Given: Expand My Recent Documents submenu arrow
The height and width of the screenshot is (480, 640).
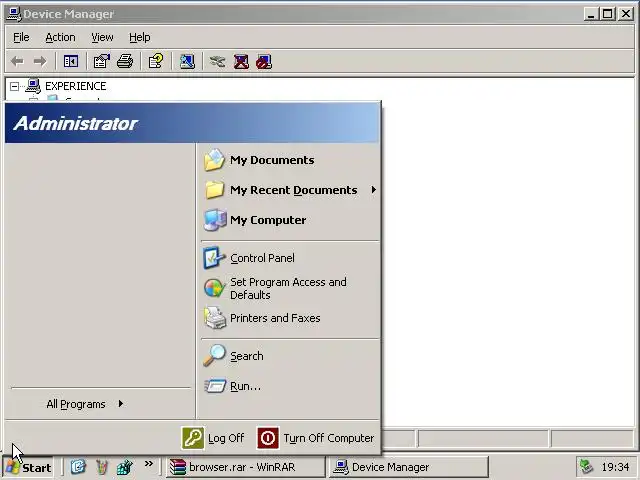Looking at the screenshot, I should (373, 190).
